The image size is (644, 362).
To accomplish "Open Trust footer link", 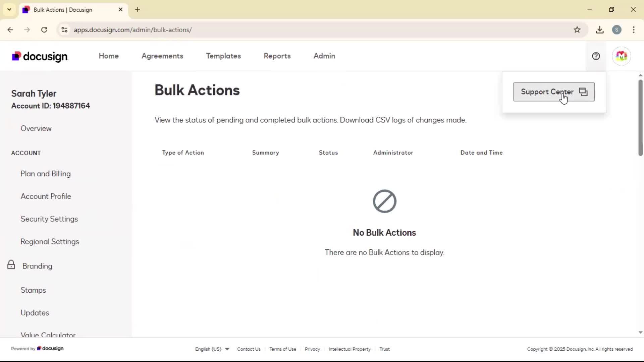I will click(384, 349).
